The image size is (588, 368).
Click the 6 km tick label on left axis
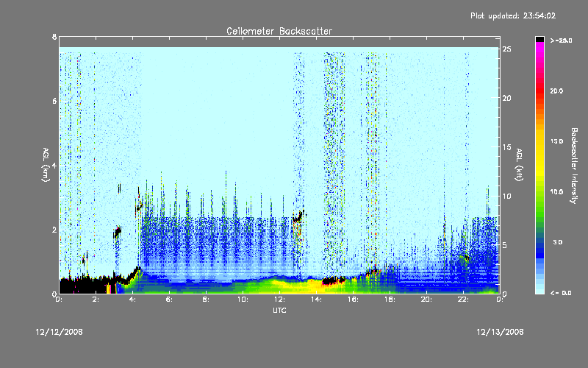[54, 101]
